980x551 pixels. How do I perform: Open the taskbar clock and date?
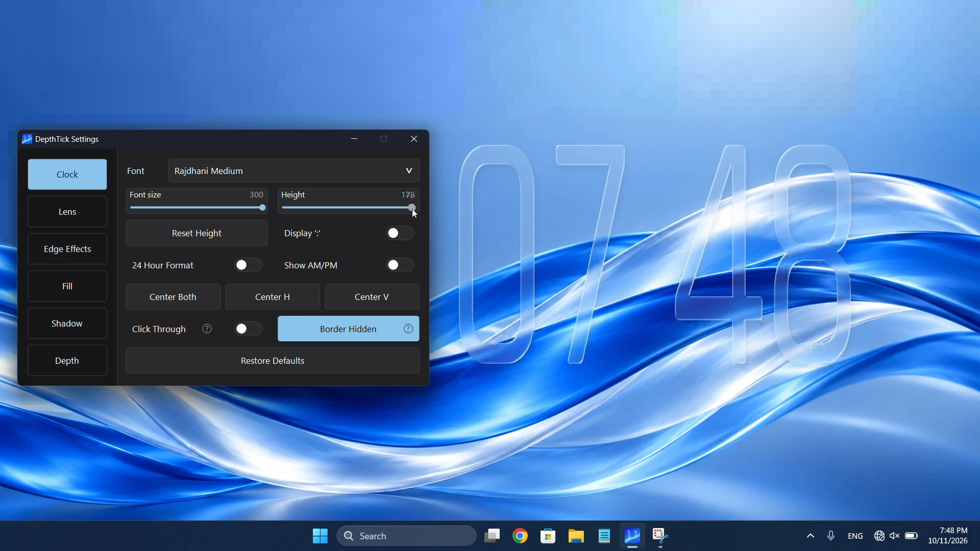949,536
